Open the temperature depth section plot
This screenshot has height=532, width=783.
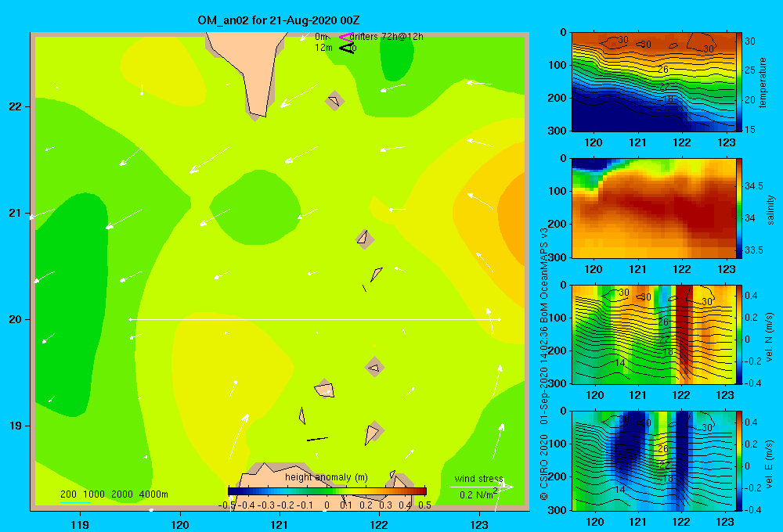point(654,82)
